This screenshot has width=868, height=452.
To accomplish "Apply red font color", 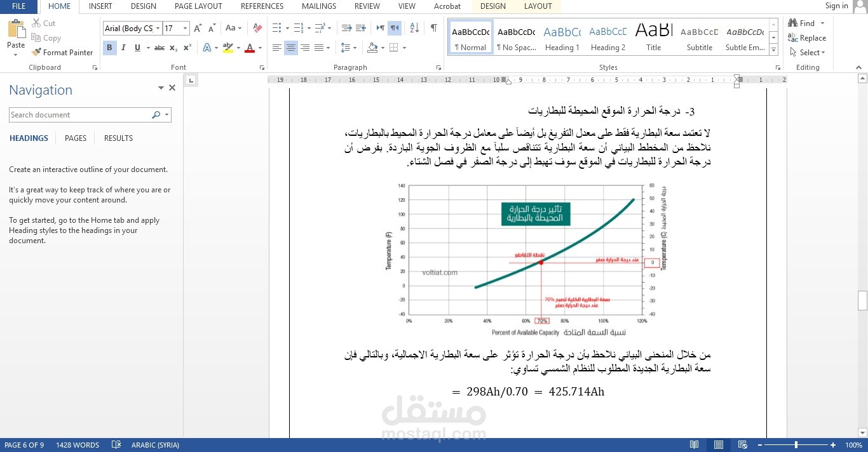I will [250, 48].
